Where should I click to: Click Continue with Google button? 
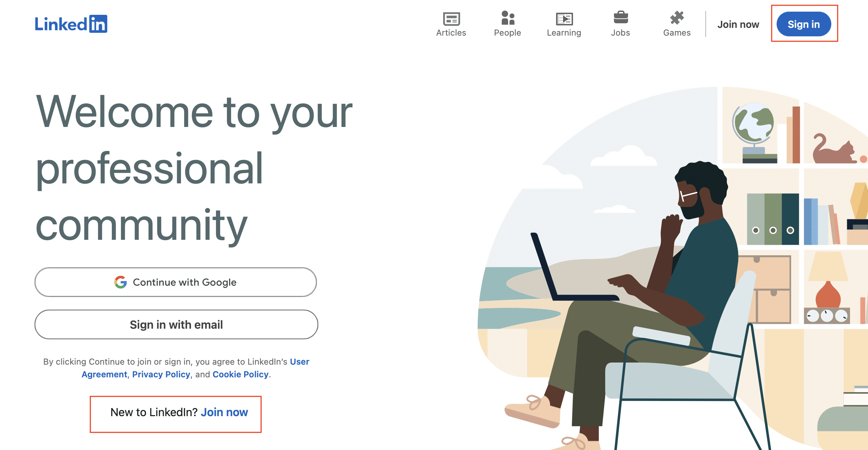point(176,282)
